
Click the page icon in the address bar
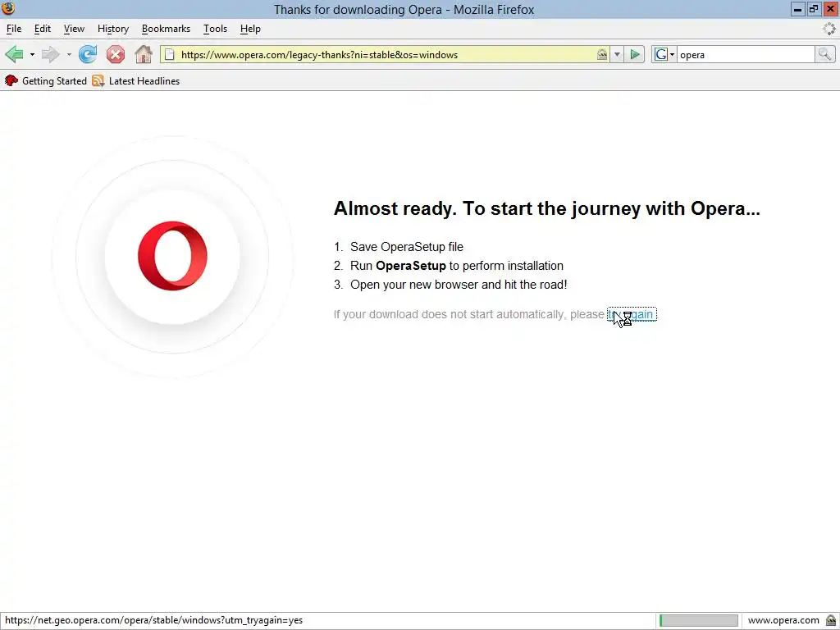(x=169, y=55)
